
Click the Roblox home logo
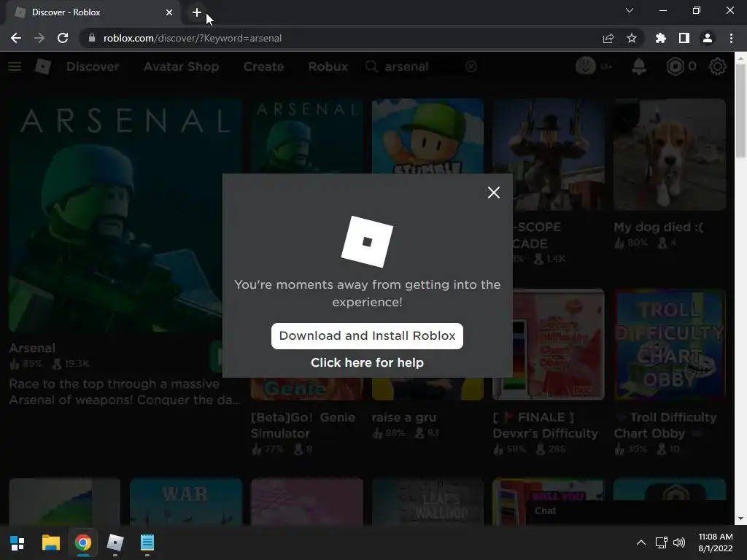[42, 66]
